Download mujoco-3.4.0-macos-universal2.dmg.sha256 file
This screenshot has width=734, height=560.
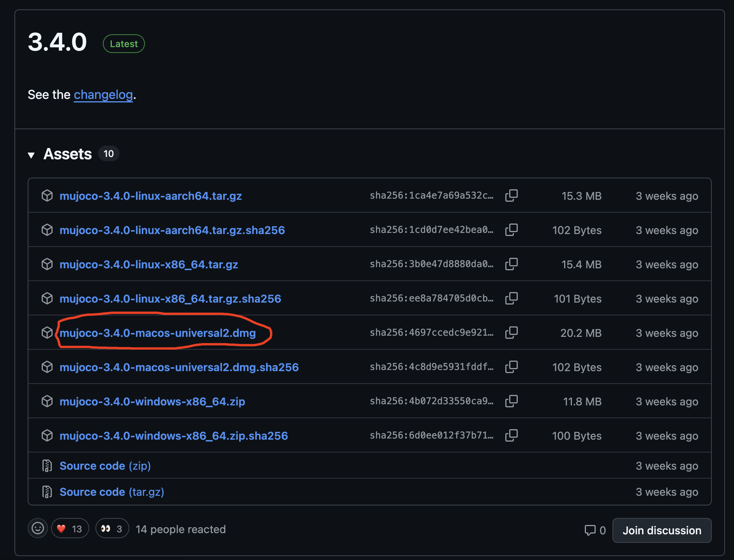[179, 367]
